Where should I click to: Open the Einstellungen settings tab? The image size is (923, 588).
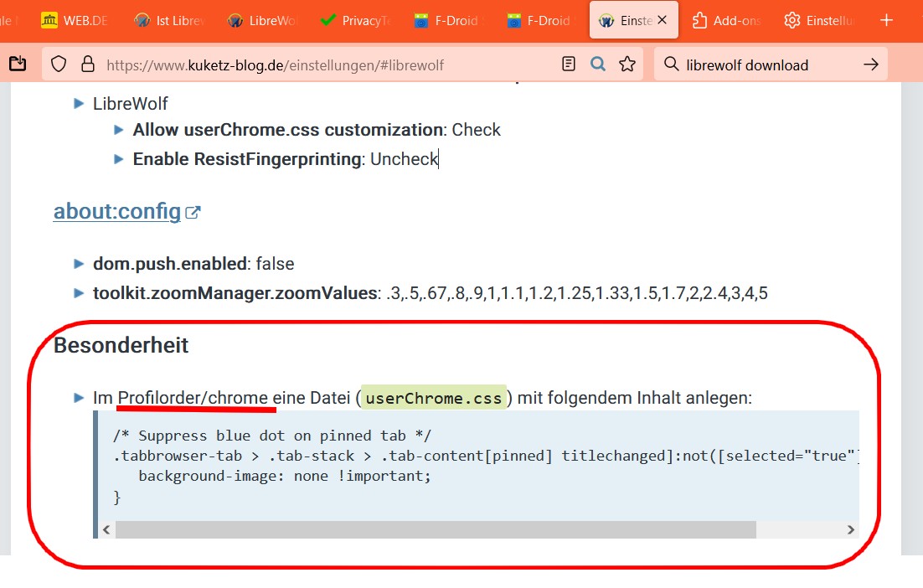(819, 21)
